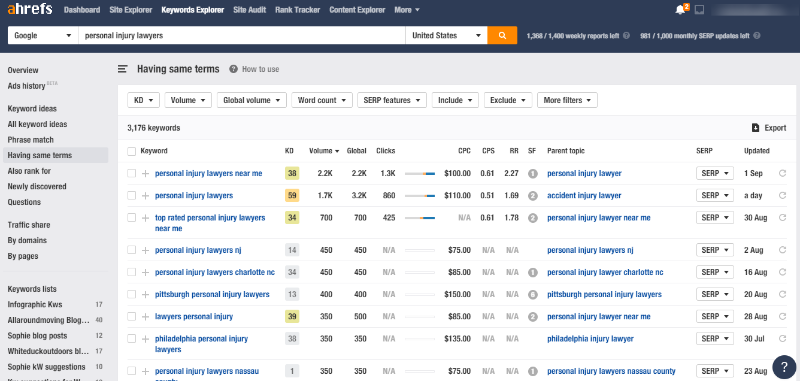This screenshot has width=800, height=381.
Task: Click plus icon for 'top rated personal injury lawyers'
Action: click(145, 218)
